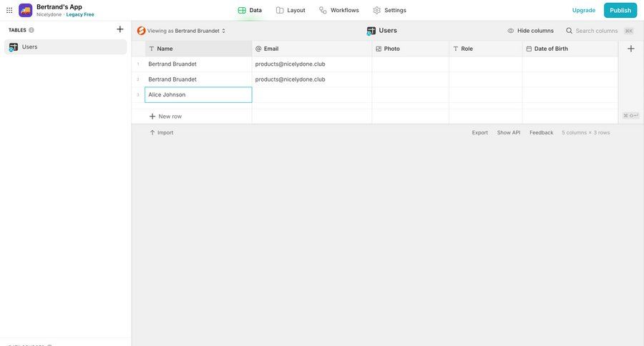Open the Settings tab
This screenshot has height=346, width=644.
pos(389,10)
